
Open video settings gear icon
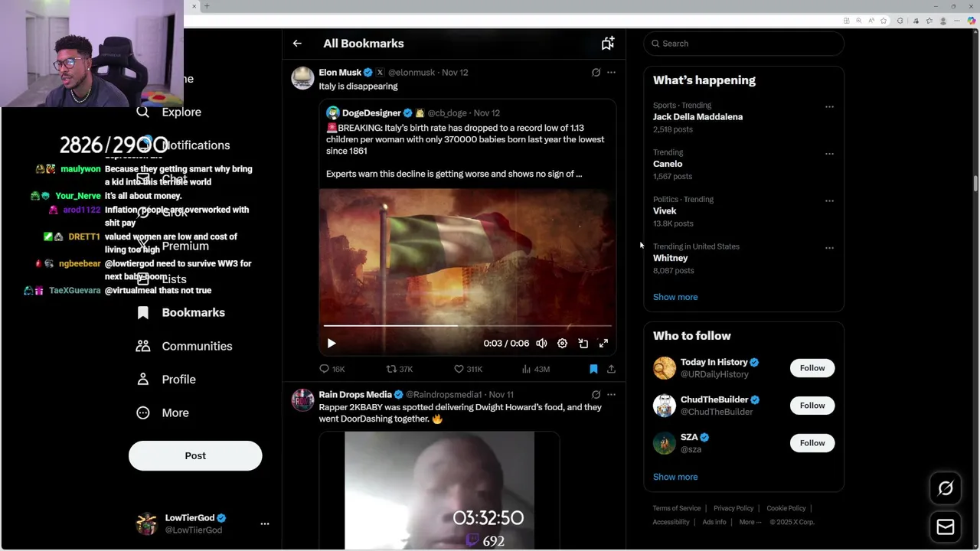(562, 344)
